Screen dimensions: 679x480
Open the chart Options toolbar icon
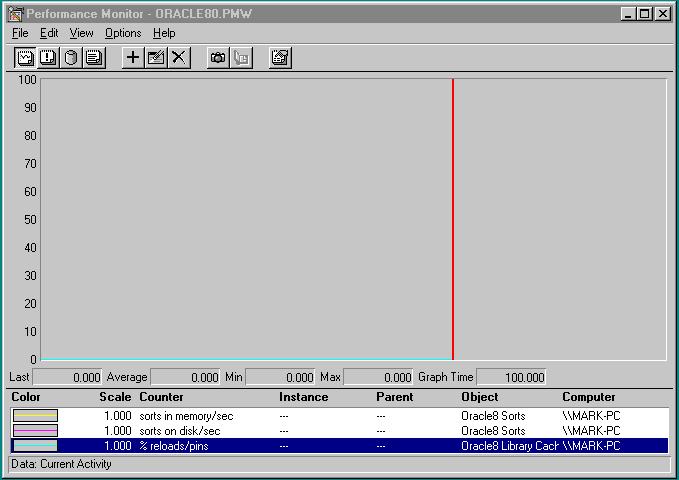(280, 58)
